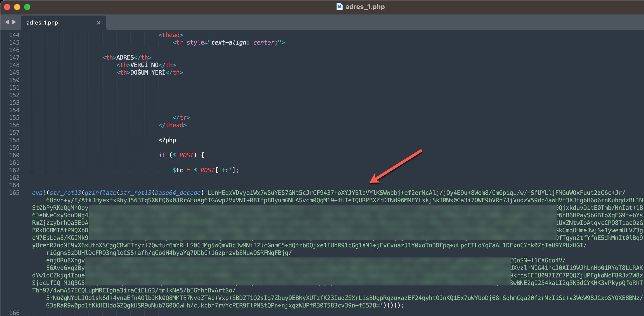Click the $_POST['tc'] expression

coord(215,170)
